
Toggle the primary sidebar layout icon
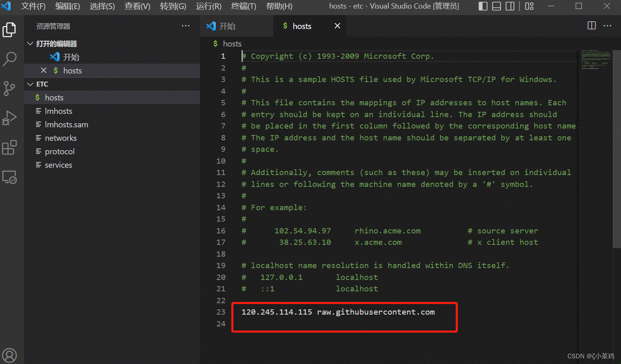[483, 6]
